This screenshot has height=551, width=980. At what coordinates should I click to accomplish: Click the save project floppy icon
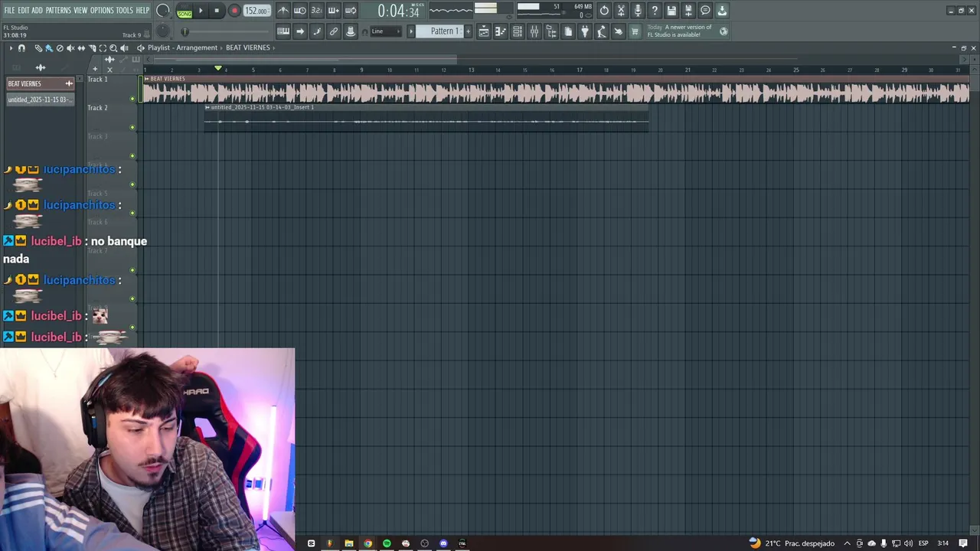pos(671,11)
